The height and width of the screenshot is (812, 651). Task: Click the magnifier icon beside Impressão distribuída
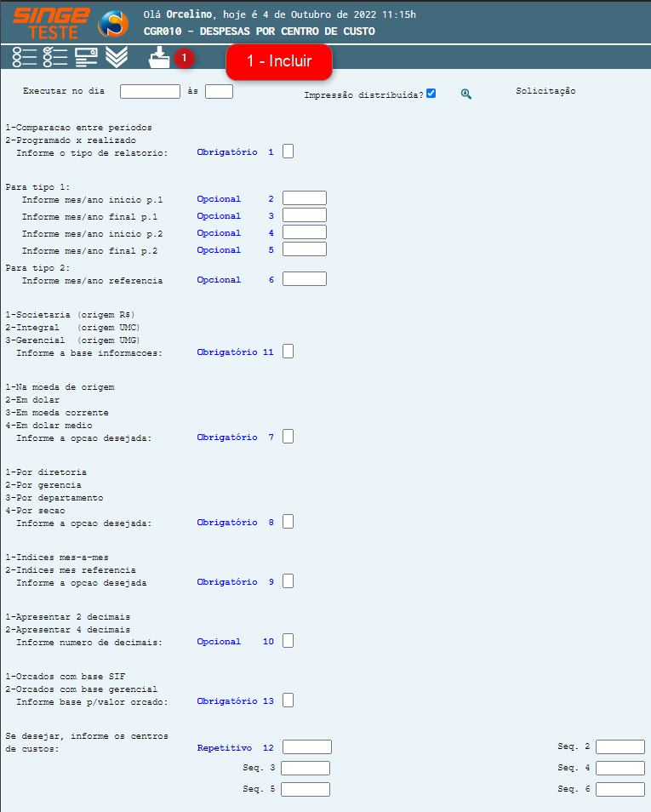(x=466, y=94)
